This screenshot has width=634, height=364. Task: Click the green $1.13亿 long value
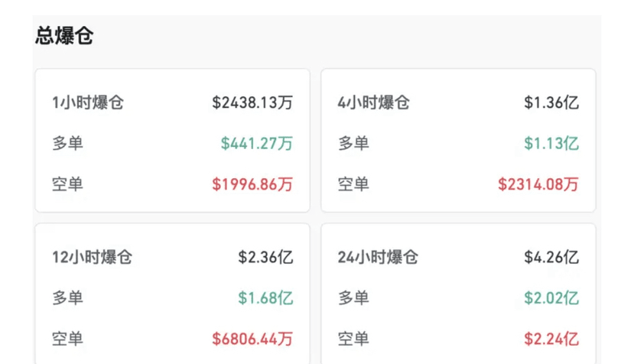click(551, 143)
